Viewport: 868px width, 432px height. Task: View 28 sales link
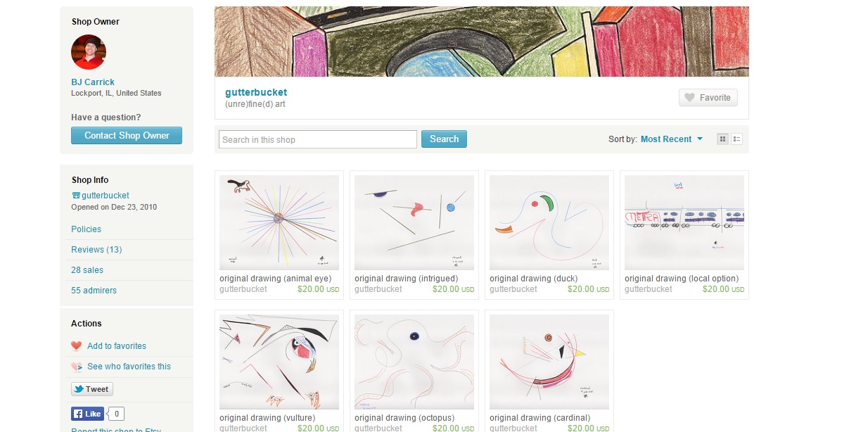(87, 270)
